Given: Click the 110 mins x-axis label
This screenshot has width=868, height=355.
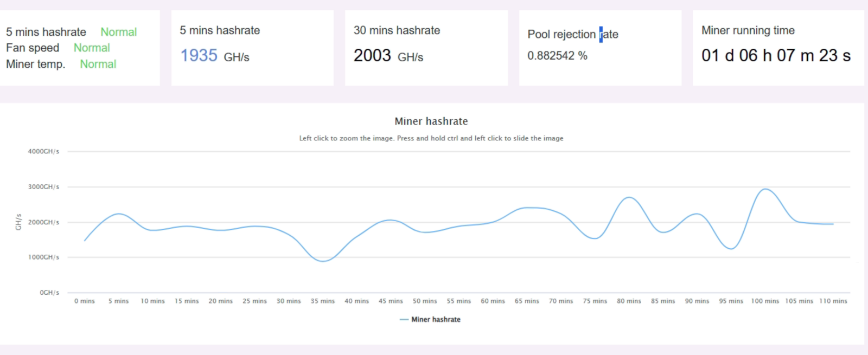Looking at the screenshot, I should tap(833, 301).
